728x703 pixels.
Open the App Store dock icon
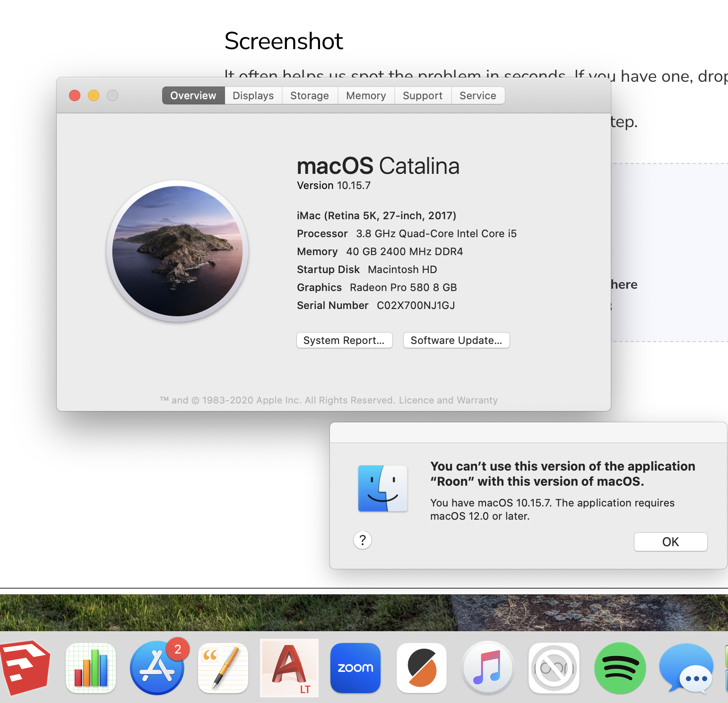coord(157,668)
